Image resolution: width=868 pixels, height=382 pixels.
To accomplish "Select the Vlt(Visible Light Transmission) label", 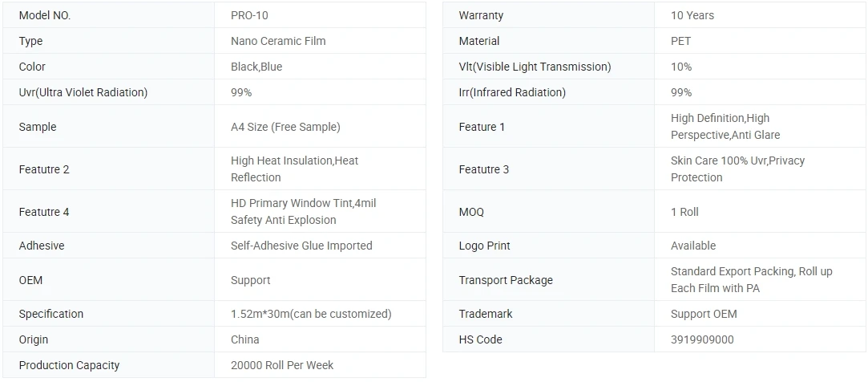I will [x=535, y=67].
